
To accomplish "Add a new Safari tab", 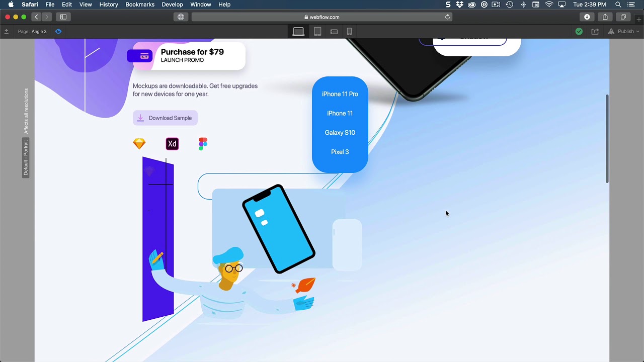I will [x=639, y=20].
